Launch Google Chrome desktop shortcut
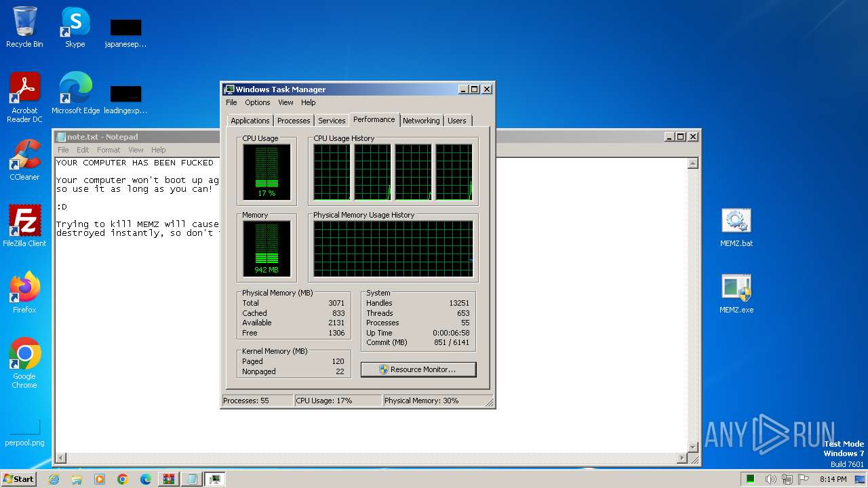Image resolution: width=868 pixels, height=488 pixels. point(24,363)
